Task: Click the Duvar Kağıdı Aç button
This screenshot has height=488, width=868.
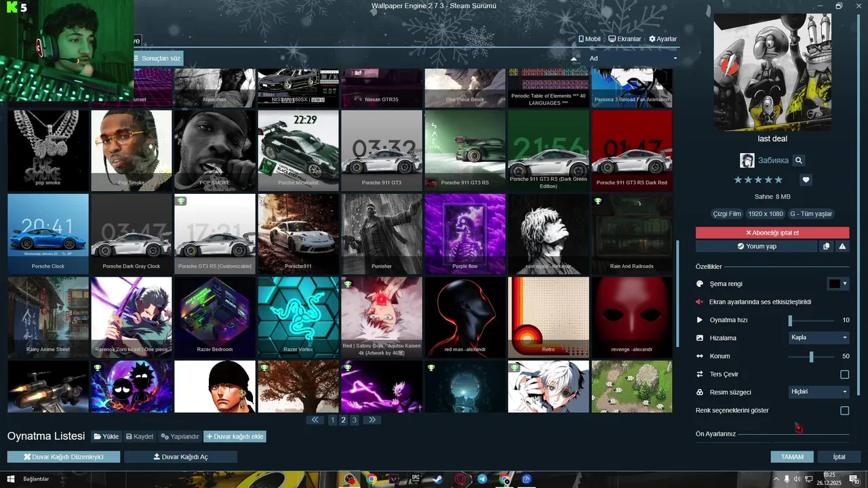Action: (180, 457)
